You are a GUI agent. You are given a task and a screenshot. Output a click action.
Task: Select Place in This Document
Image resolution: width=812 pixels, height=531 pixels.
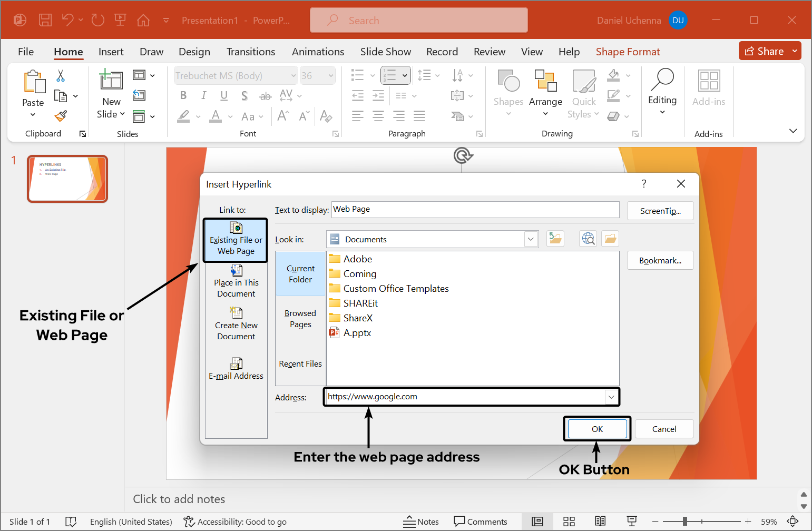236,282
